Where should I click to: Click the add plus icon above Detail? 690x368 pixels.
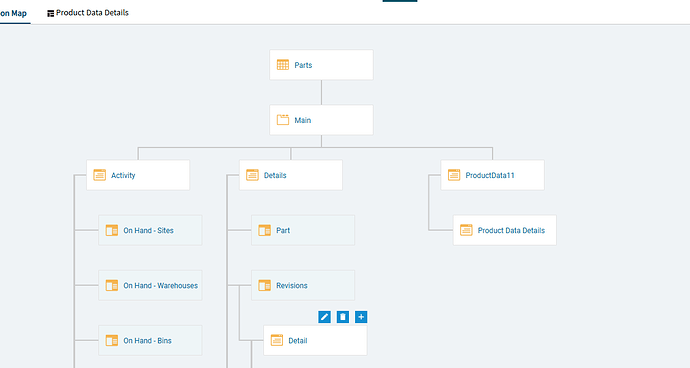pyautogui.click(x=361, y=317)
